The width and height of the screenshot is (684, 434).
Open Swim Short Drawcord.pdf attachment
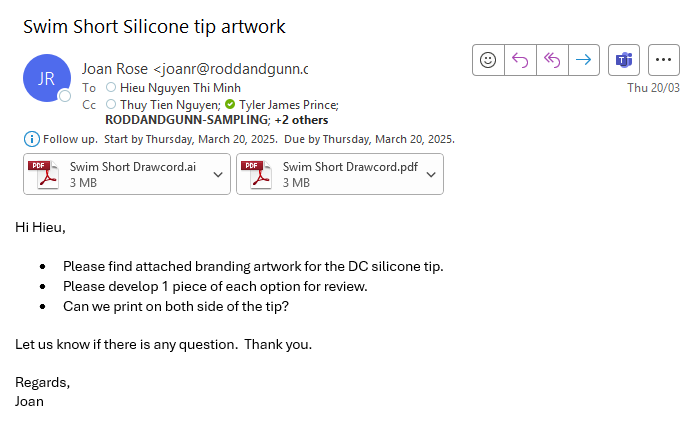point(340,174)
